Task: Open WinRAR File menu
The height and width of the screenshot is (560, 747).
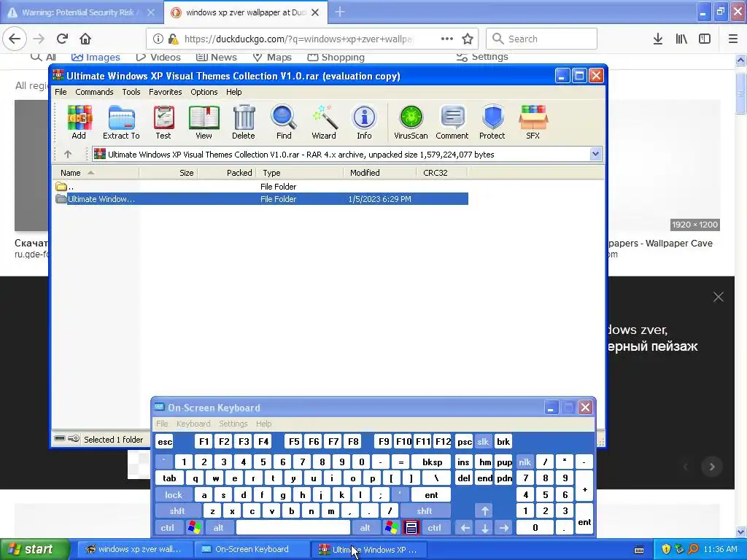Action: 61,92
